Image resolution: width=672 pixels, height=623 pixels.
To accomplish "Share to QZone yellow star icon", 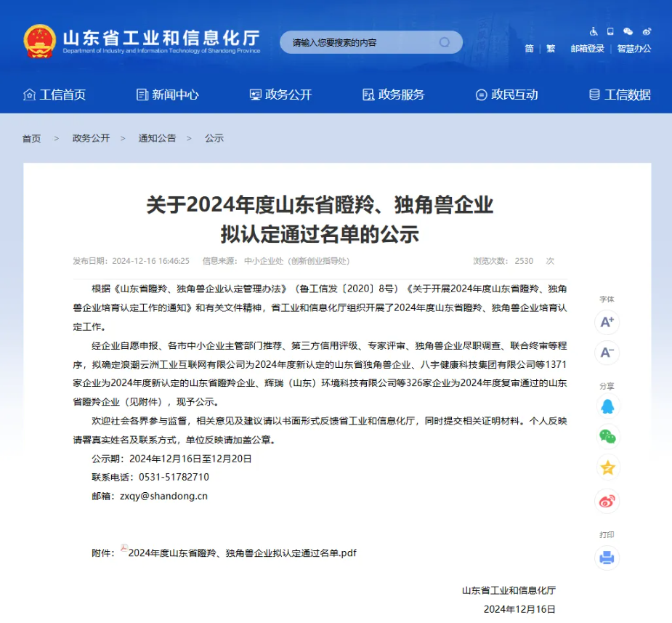I will coord(607,467).
